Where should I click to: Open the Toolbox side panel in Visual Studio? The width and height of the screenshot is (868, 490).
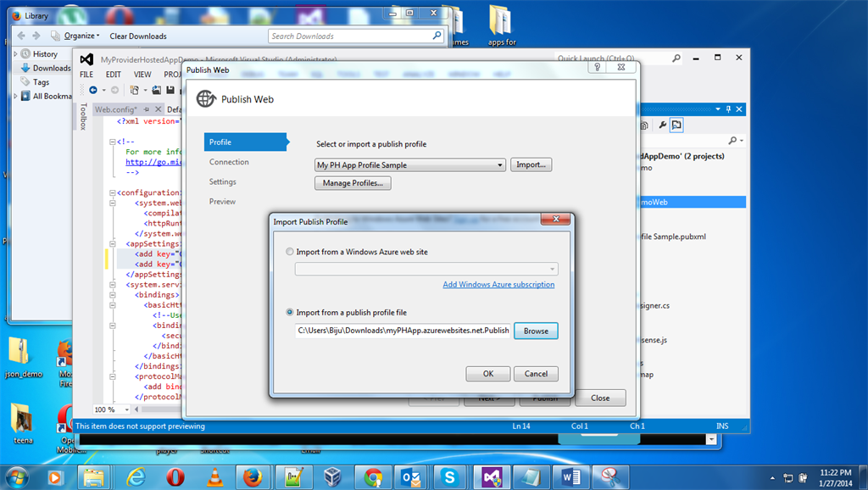point(84,116)
